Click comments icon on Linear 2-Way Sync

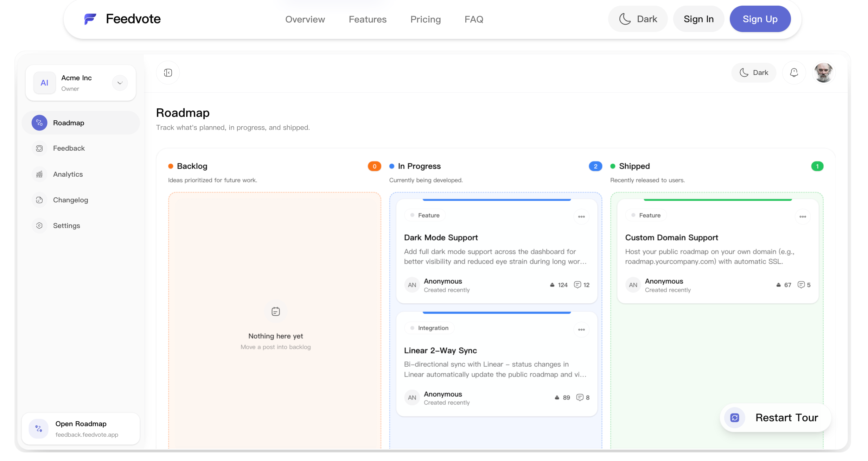(580, 398)
